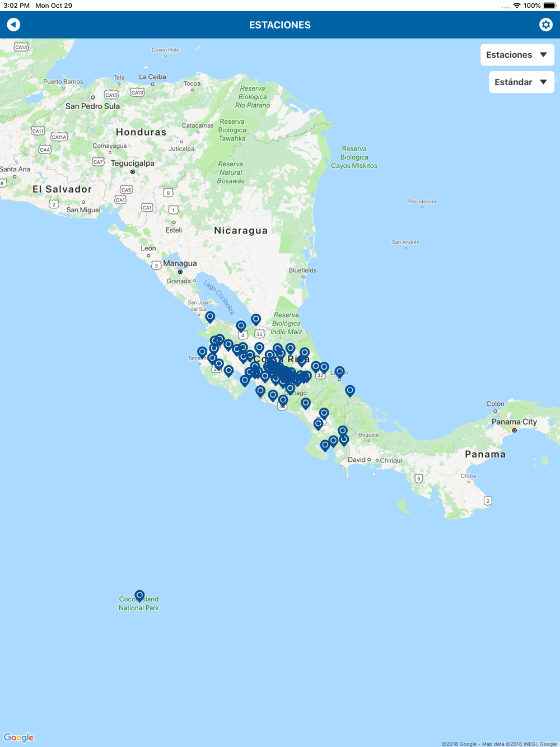Tap the 3:02 PM clock
This screenshot has width=560, height=747.
tap(16, 6)
